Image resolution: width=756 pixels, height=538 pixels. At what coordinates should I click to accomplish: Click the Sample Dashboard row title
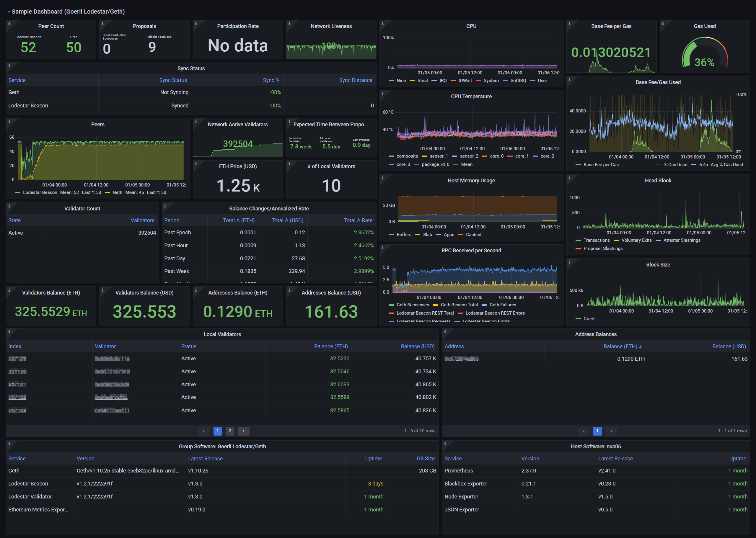point(68,12)
